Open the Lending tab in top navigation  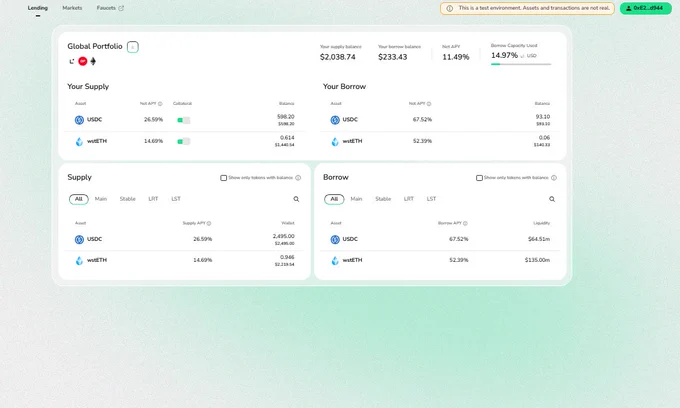(38, 8)
